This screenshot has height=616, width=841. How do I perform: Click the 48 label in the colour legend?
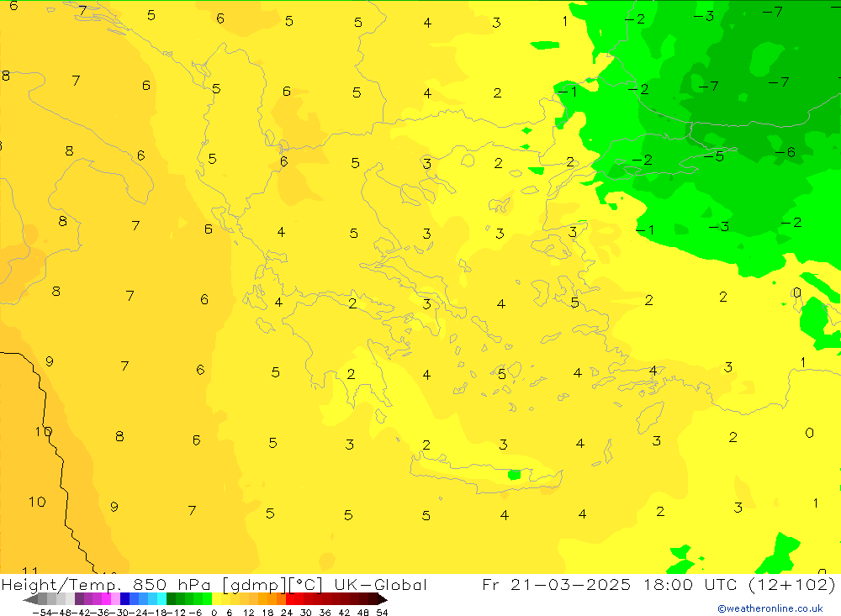(x=363, y=613)
